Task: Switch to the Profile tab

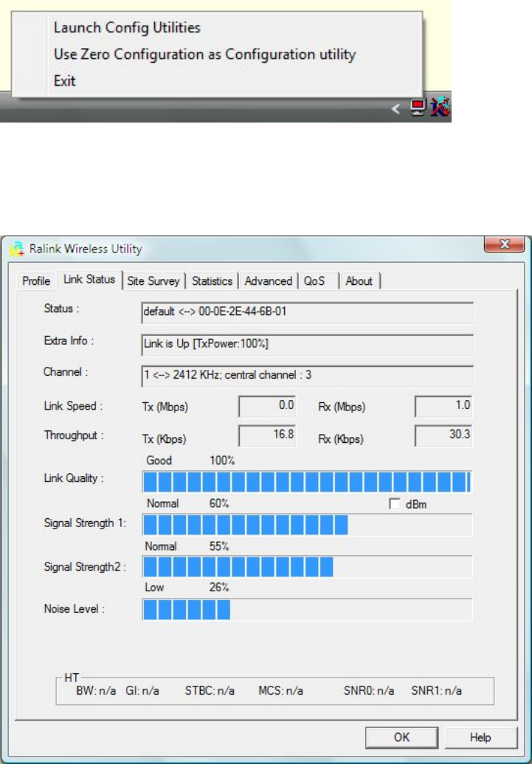Action: [37, 281]
